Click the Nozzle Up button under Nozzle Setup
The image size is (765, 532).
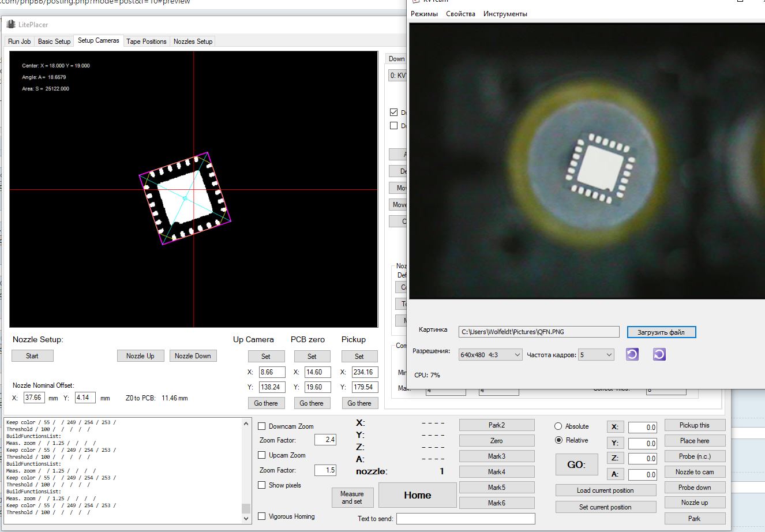140,356
